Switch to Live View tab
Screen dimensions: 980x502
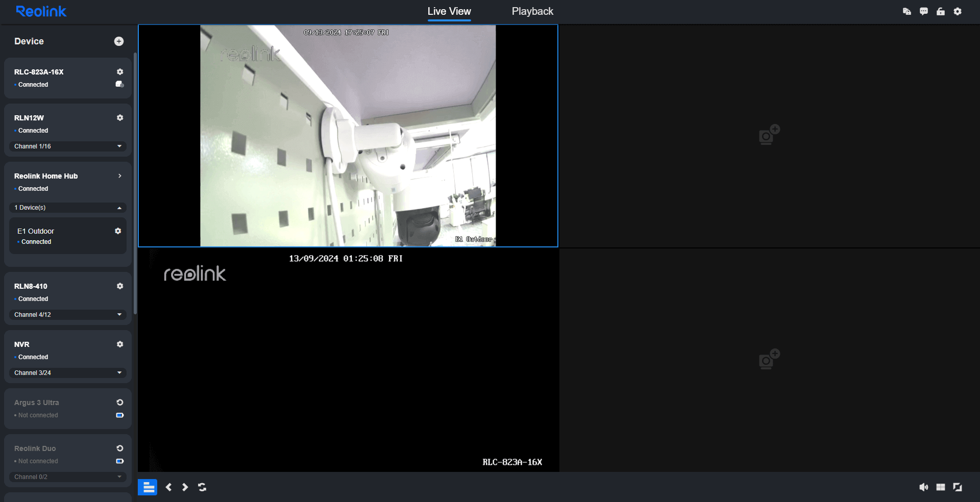[x=449, y=11]
